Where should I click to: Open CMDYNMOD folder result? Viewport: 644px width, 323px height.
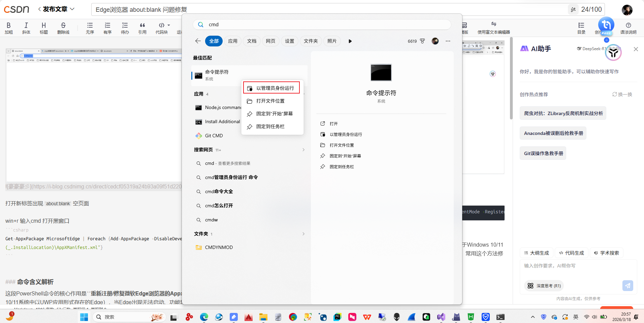(249, 247)
